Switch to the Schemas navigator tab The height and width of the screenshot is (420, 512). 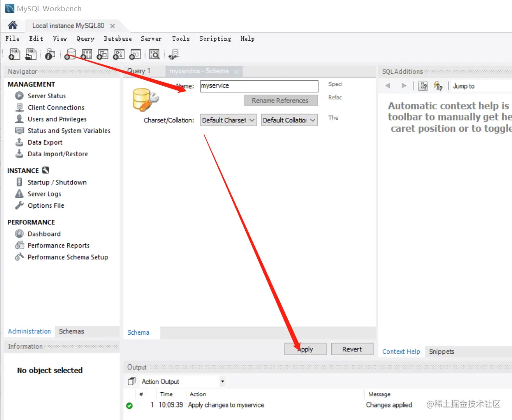(71, 331)
